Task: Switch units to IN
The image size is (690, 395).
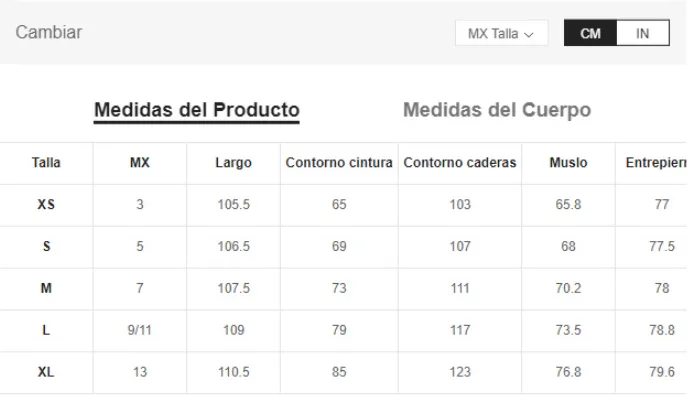Action: [642, 33]
